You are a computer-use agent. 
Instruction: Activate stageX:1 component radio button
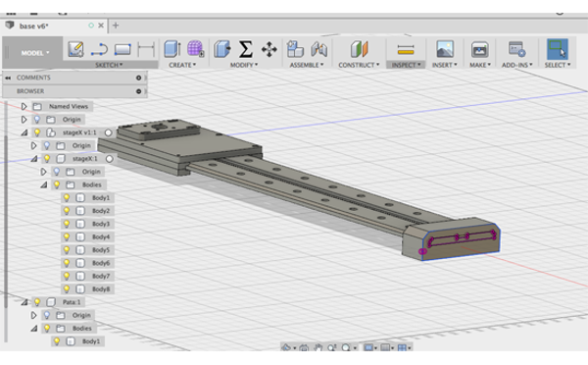pos(109,159)
